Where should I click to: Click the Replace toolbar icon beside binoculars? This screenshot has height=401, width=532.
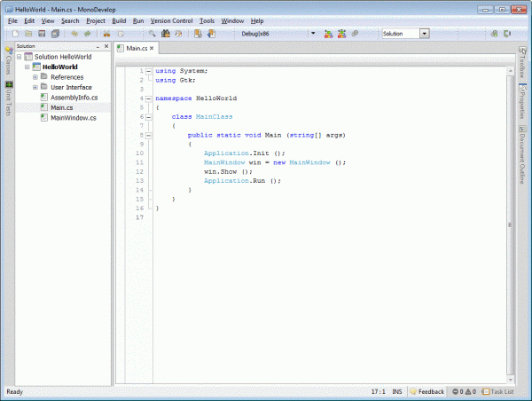click(x=179, y=34)
